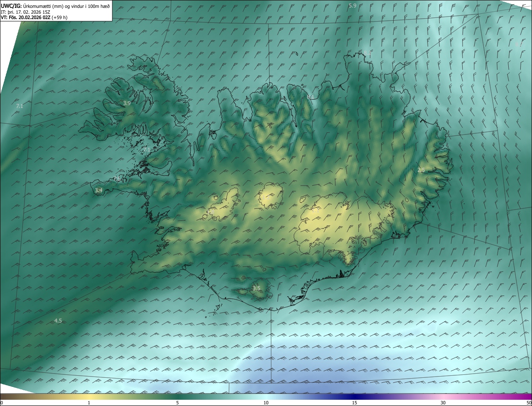532x406 pixels.
Task: Click the 30 tick label on the color scale
Action: pos(443,403)
